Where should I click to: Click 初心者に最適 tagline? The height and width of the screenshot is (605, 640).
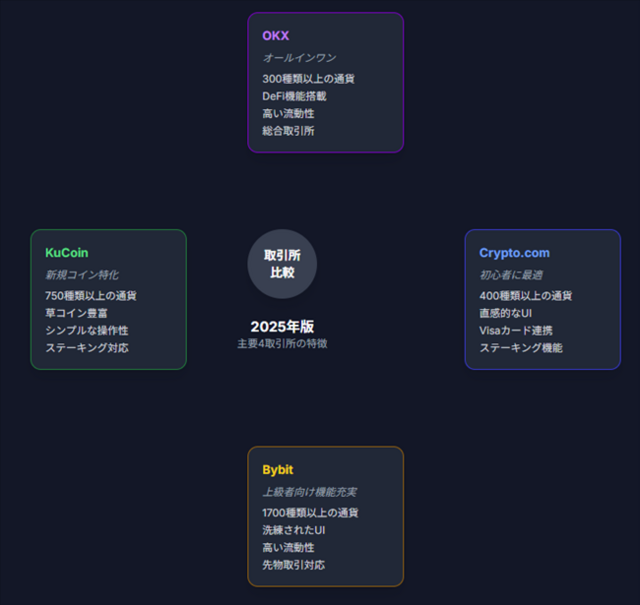pyautogui.click(x=511, y=275)
